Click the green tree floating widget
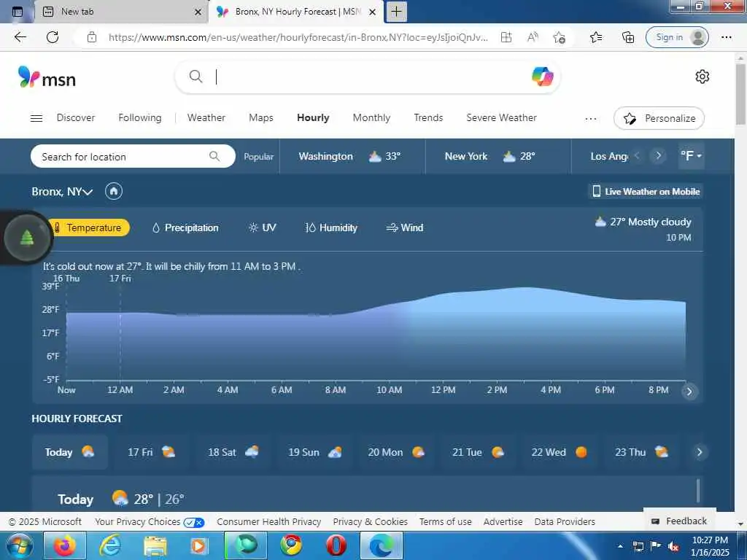Screen dimensions: 747x560 pos(27,237)
